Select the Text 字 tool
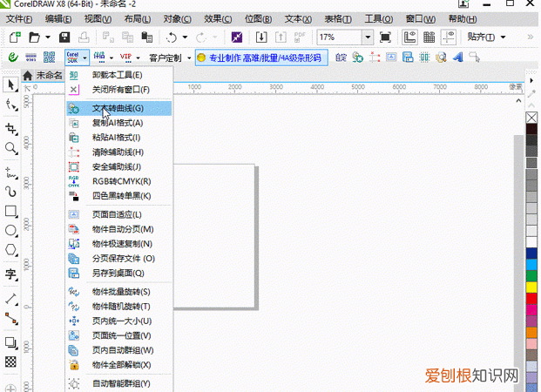 coord(11,274)
